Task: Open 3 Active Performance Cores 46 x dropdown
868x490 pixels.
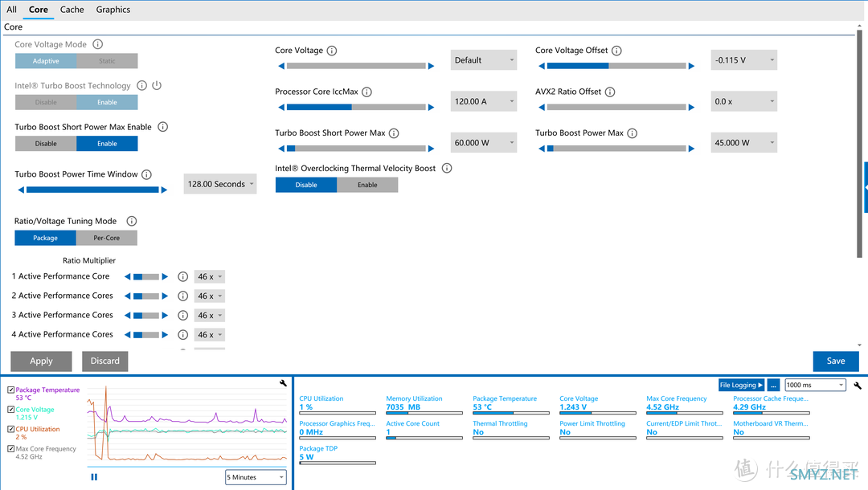Action: click(210, 315)
